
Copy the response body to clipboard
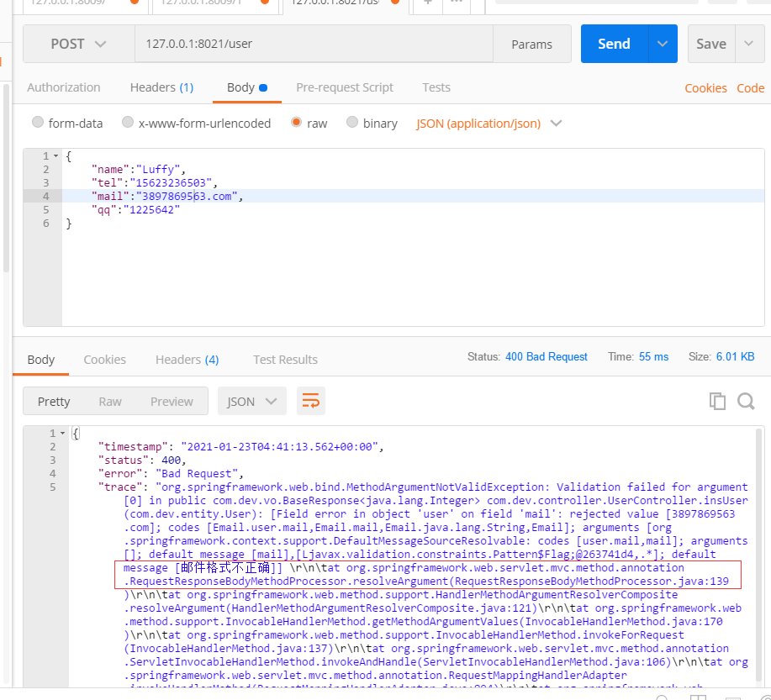click(x=717, y=401)
